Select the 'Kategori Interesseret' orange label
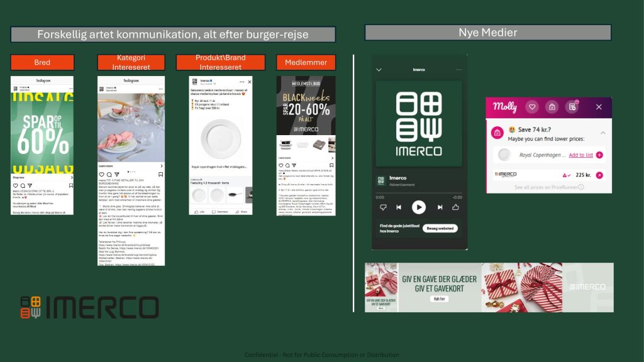 click(x=131, y=62)
